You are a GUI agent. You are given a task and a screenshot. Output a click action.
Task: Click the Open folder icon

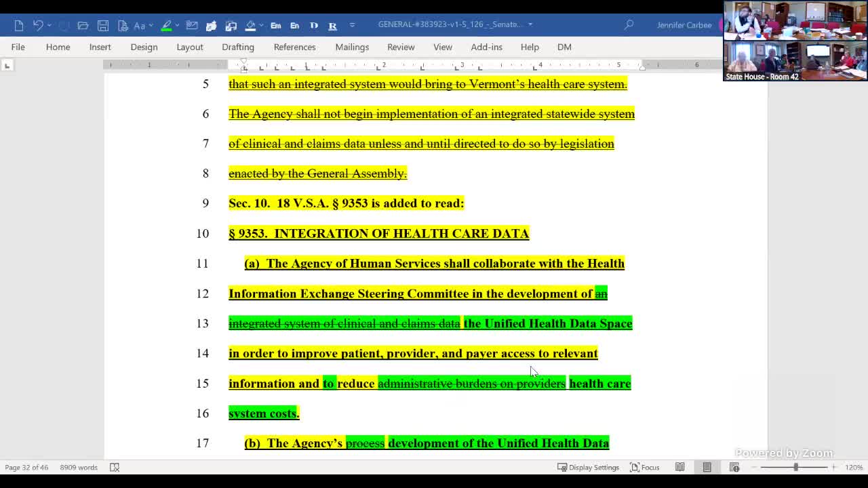click(83, 25)
